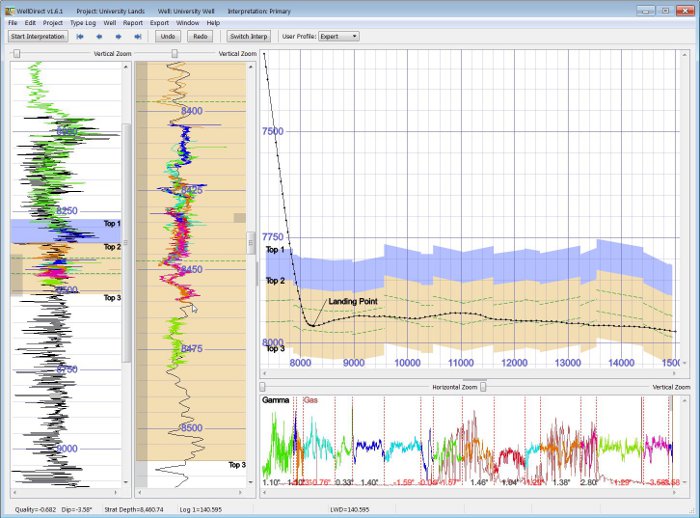Image resolution: width=700 pixels, height=518 pixels.
Task: Open the Report menu
Action: click(x=133, y=23)
